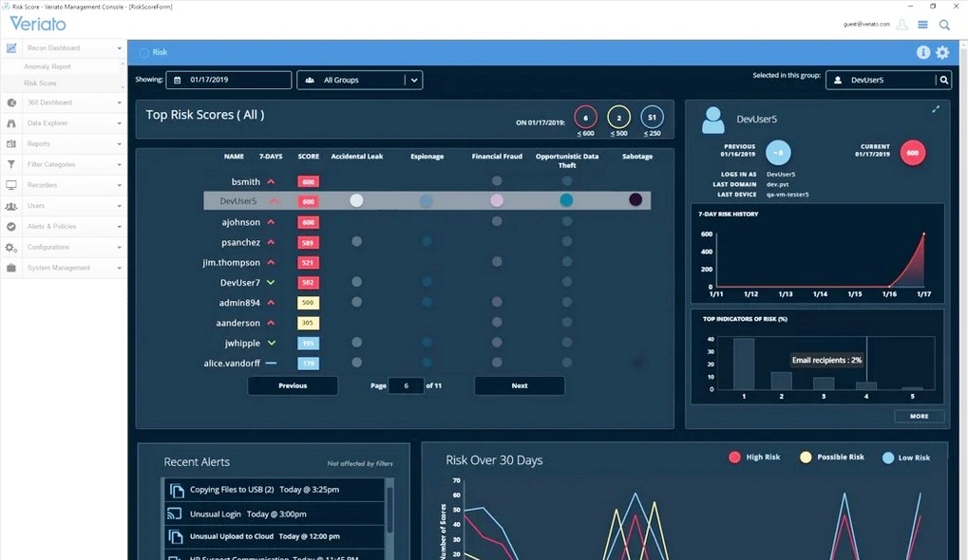Open the Alerts & Policies checkmark icon
Viewport: 968px width, 560px height.
click(11, 227)
